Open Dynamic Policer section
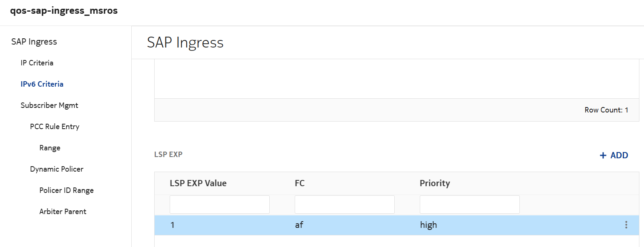The height and width of the screenshot is (247, 644). pos(57,169)
